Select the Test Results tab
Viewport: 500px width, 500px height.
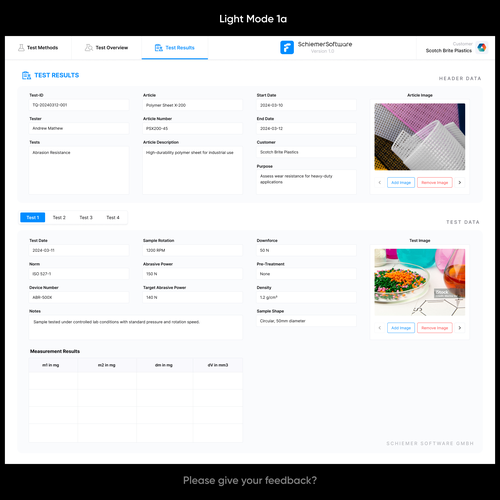175,48
